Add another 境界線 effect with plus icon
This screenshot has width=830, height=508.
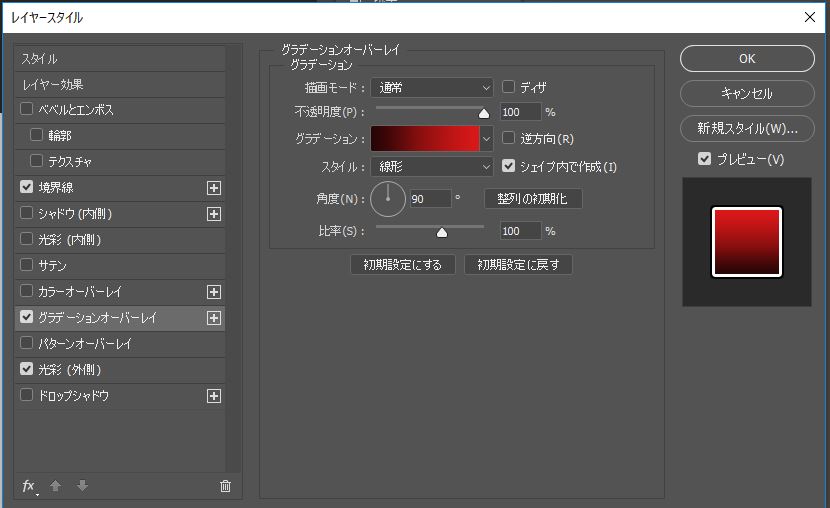(214, 188)
